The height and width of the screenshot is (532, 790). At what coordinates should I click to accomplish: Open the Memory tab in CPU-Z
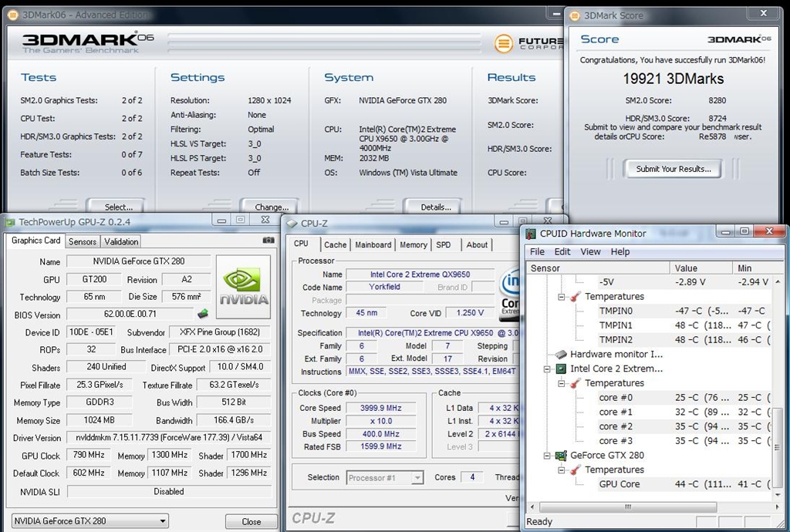click(x=414, y=244)
